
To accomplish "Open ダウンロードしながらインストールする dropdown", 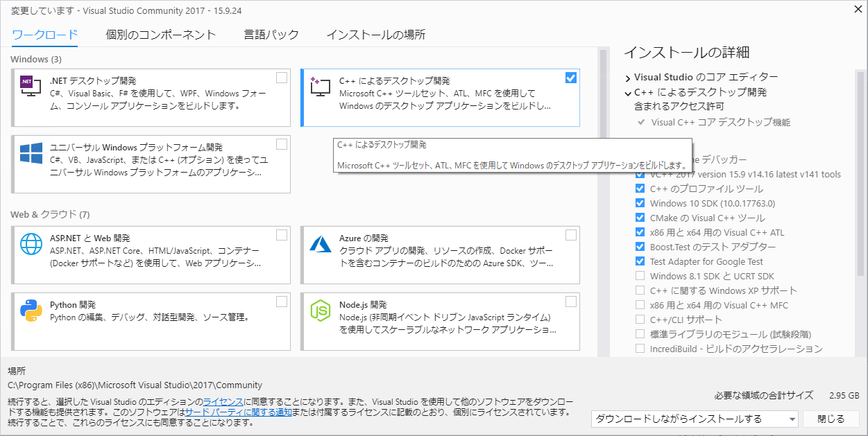I will coord(695,419).
